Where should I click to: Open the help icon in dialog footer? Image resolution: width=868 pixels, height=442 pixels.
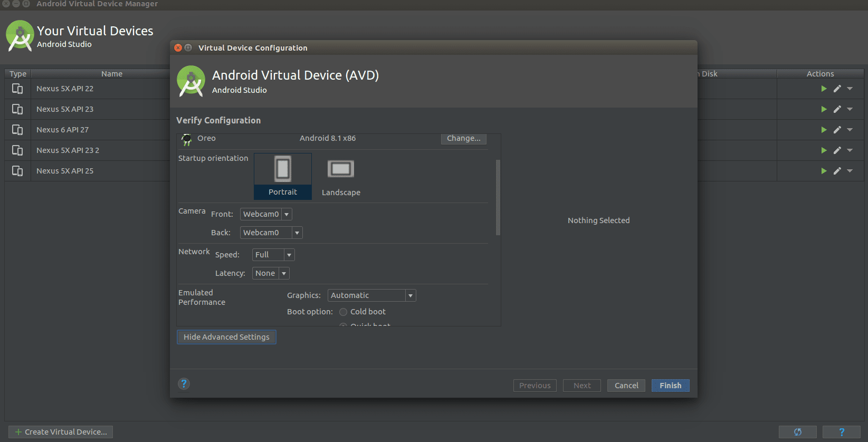[x=184, y=384]
